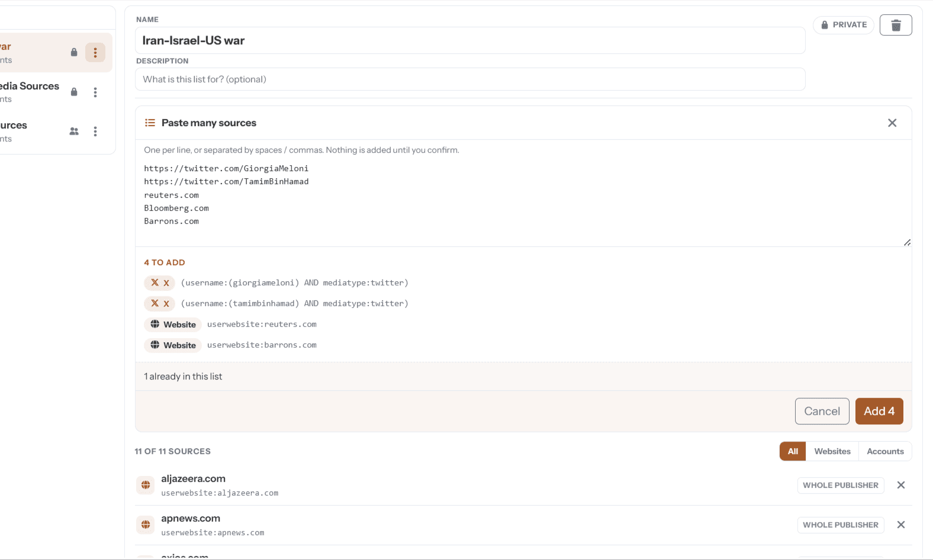Click the pasted TamimBinHamad twitter URL line

coord(226,182)
